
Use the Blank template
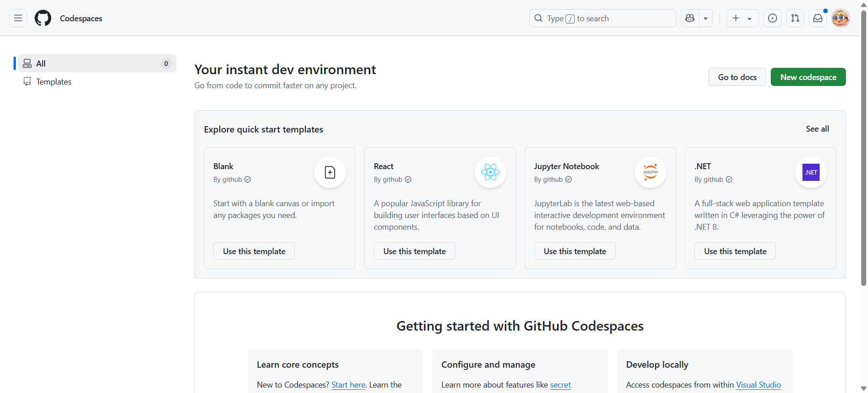pos(254,251)
